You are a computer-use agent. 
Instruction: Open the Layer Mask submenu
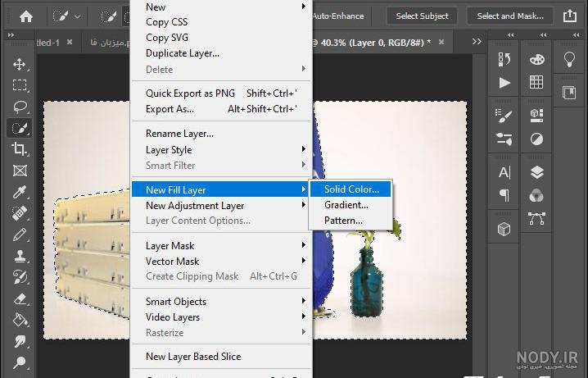221,245
